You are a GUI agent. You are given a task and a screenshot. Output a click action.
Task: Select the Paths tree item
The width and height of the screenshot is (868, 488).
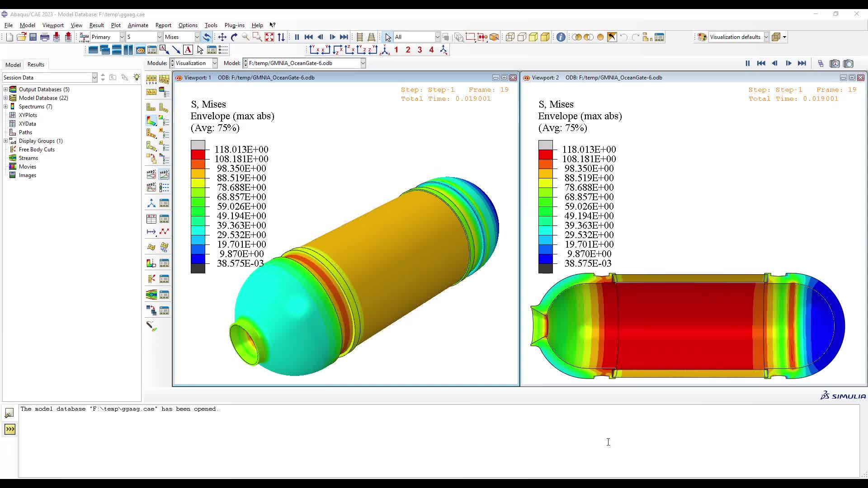pos(25,132)
